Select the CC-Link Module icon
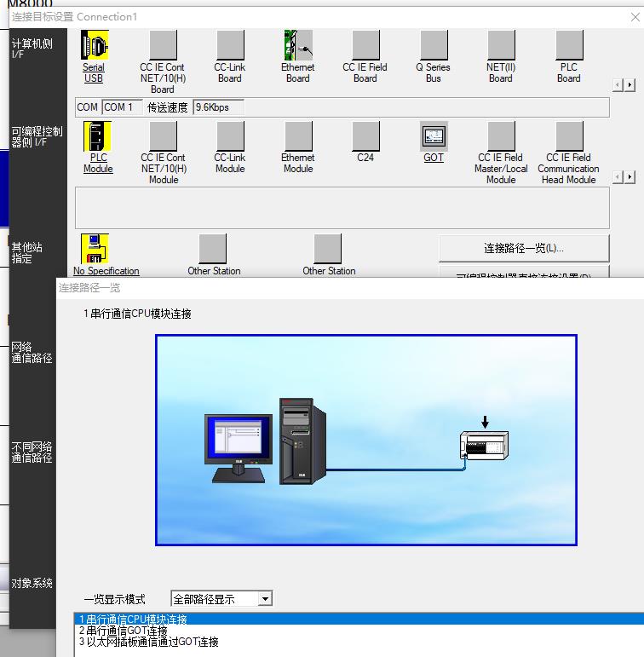 [230, 136]
